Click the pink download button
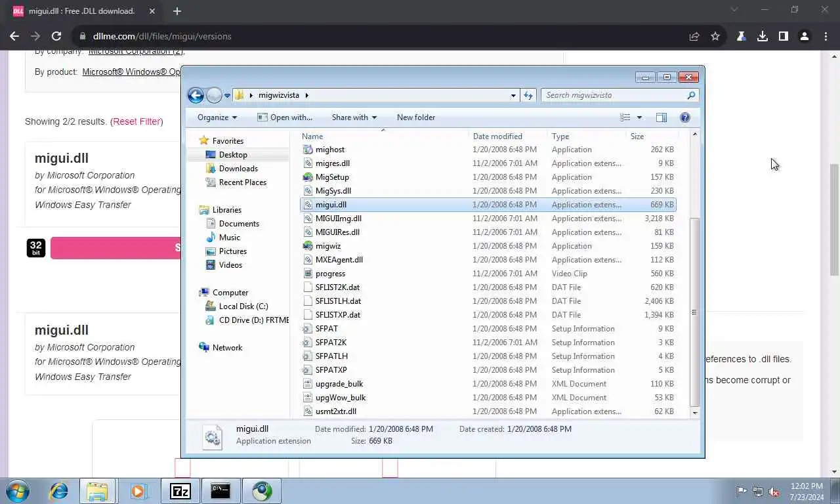The height and width of the screenshot is (504, 840). (115, 248)
